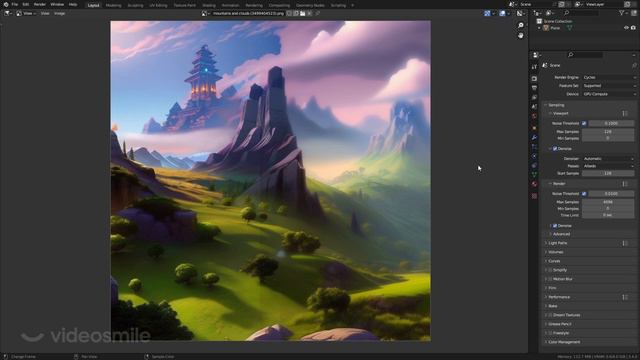Hide Plane in viewport with eye icon
The height and width of the screenshot is (360, 640).
pos(626,28)
